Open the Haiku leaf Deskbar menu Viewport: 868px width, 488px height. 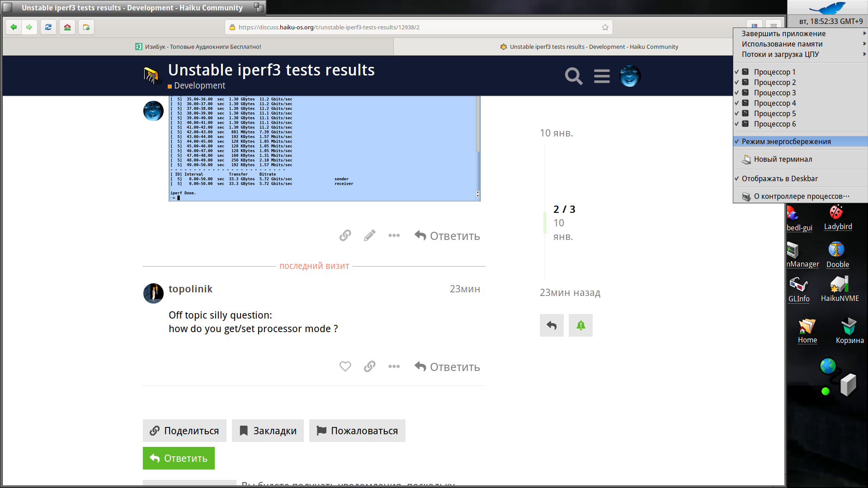click(x=827, y=8)
